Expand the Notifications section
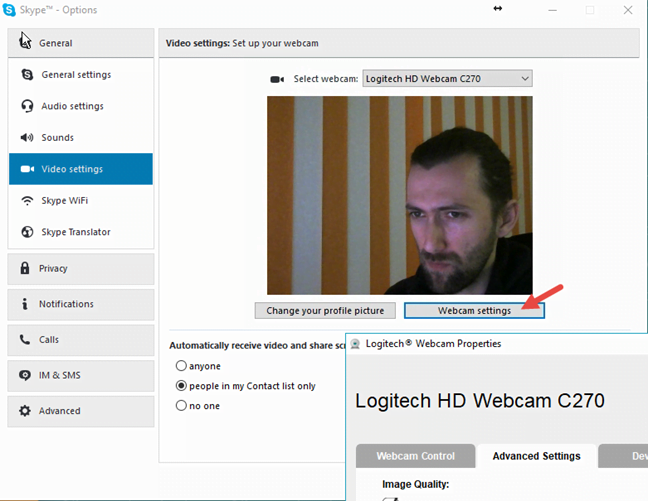The width and height of the screenshot is (648, 501). coord(81,304)
